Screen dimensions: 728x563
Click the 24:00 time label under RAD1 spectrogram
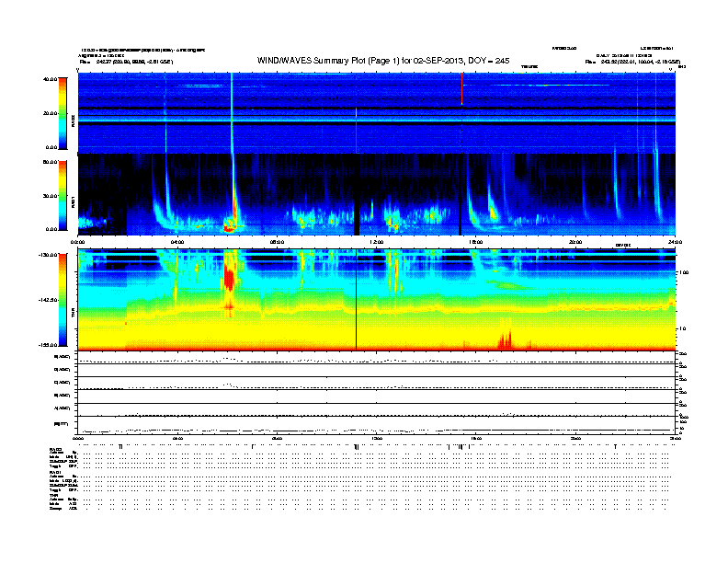click(x=675, y=242)
